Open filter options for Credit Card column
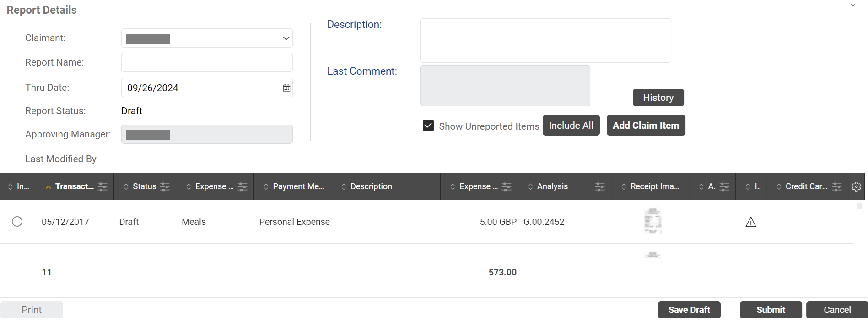Screen dimensions: 868x323 [x=837, y=186]
